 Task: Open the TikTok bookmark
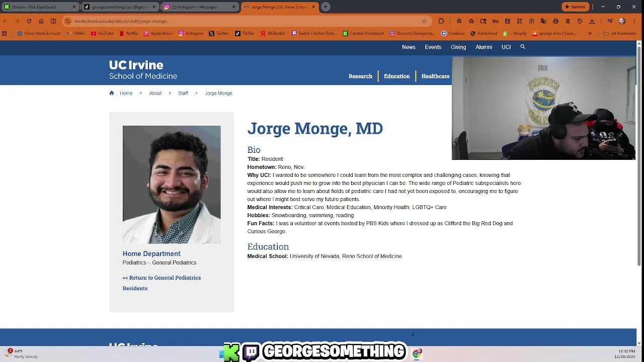pyautogui.click(x=245, y=34)
